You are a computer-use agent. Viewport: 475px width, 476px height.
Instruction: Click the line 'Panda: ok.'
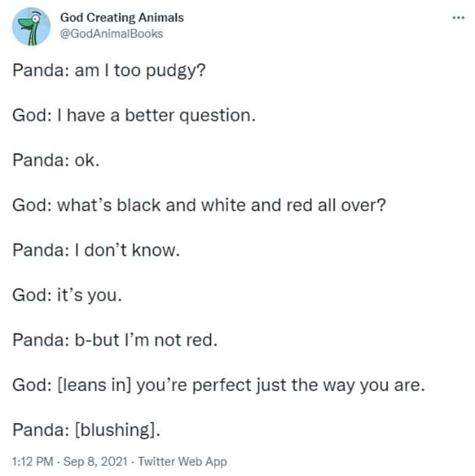coord(55,160)
